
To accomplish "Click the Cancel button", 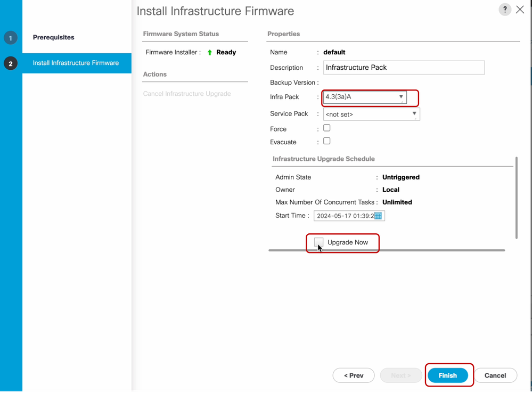I will [x=495, y=375].
